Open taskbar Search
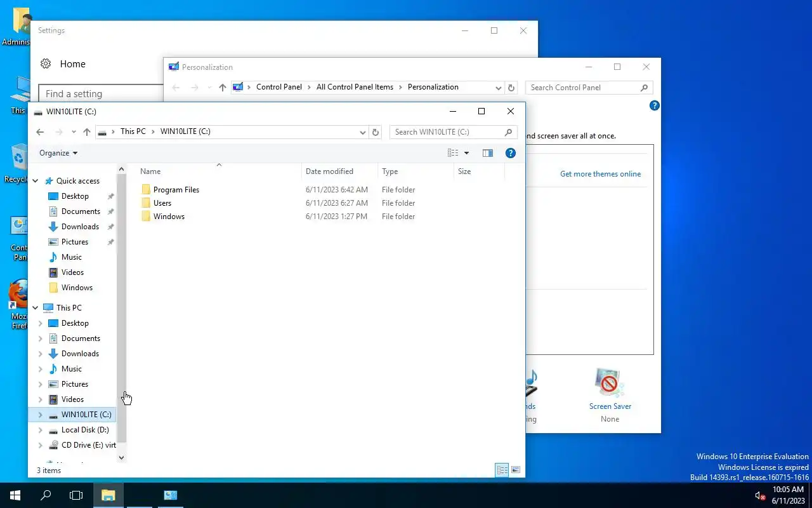The height and width of the screenshot is (508, 812). [x=46, y=495]
